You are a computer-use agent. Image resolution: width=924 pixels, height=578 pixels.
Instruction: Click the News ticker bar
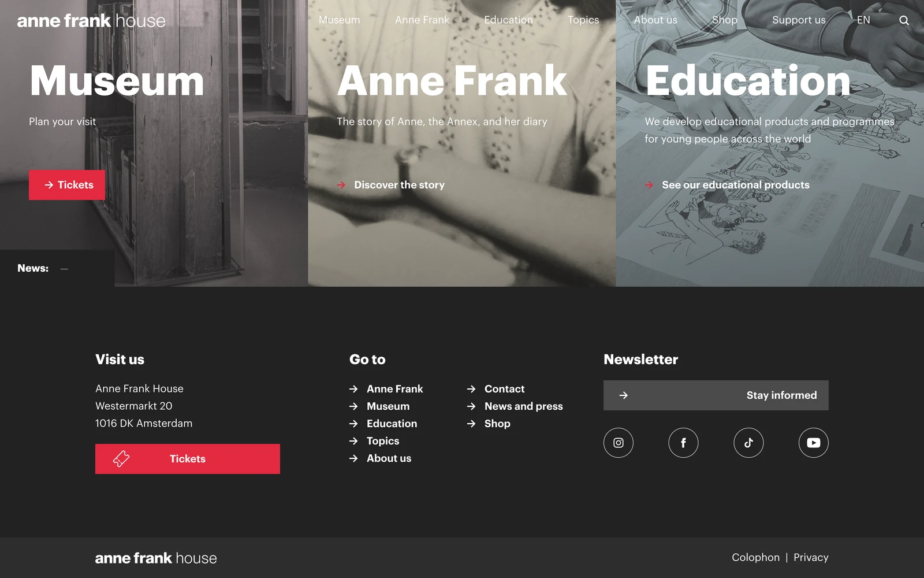click(57, 268)
